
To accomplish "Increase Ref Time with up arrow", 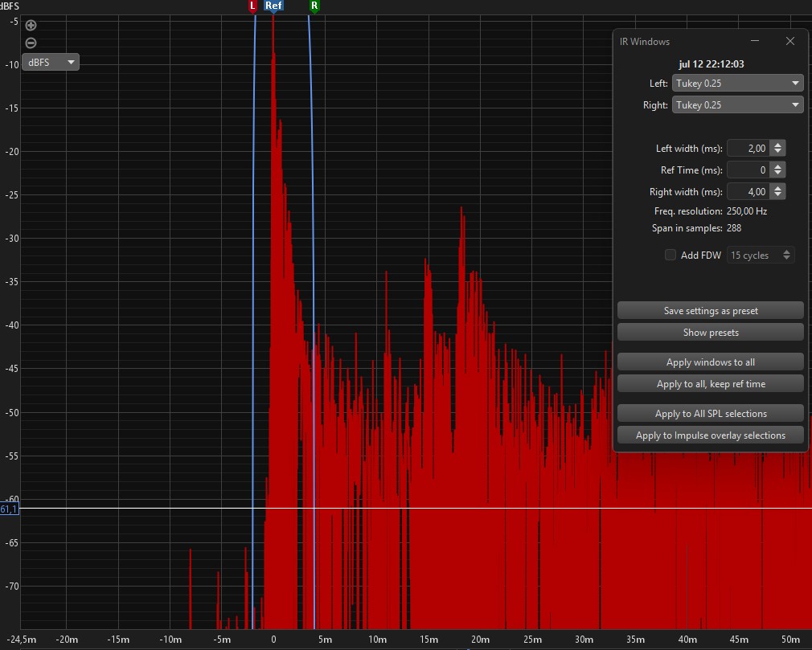I will click(777, 166).
